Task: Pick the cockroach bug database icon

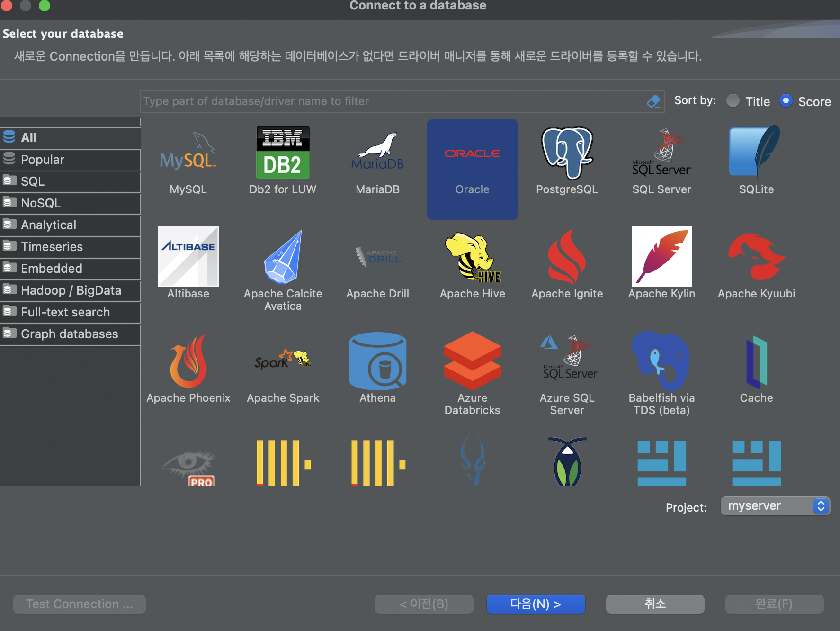Action: (x=567, y=461)
